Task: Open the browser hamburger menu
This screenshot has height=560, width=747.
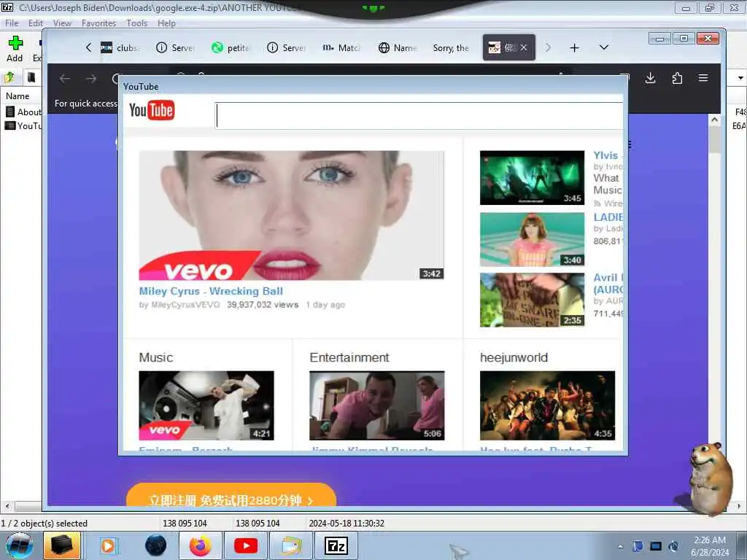Action: click(703, 78)
